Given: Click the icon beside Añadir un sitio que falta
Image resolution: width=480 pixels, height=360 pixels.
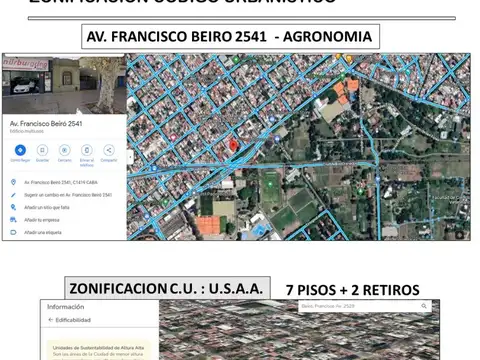Looking at the screenshot, I should coord(13,207).
